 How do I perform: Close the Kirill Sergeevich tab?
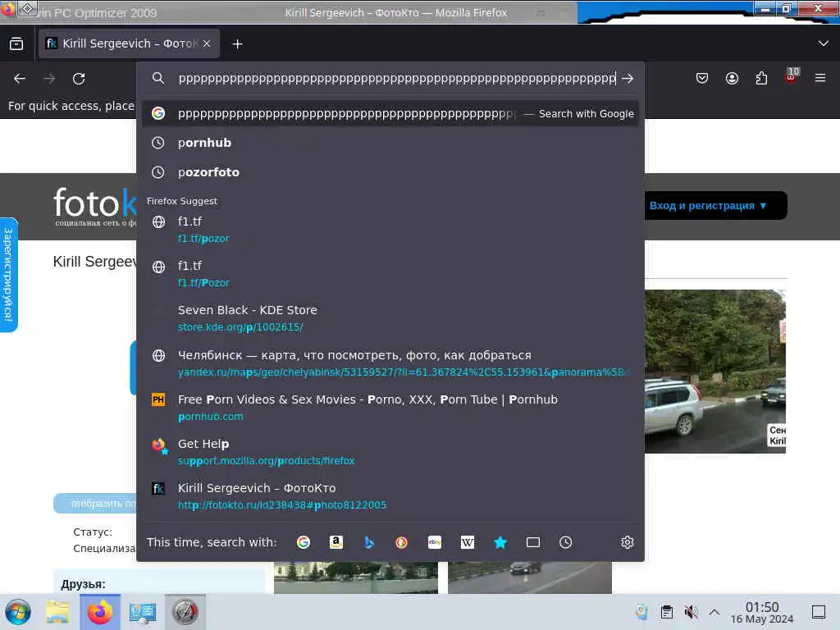[x=207, y=44]
